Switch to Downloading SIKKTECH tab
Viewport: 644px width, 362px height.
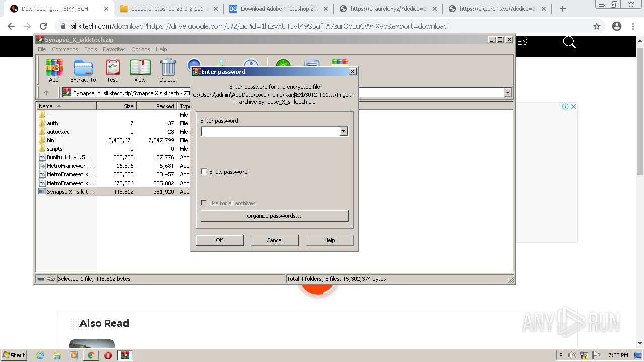58,9
